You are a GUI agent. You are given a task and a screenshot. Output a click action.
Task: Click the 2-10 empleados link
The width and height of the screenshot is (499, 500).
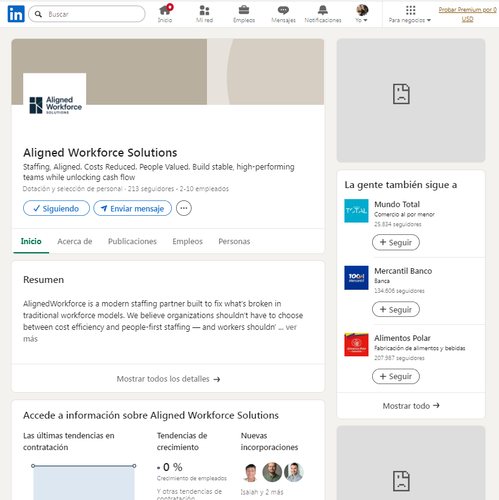pos(204,189)
